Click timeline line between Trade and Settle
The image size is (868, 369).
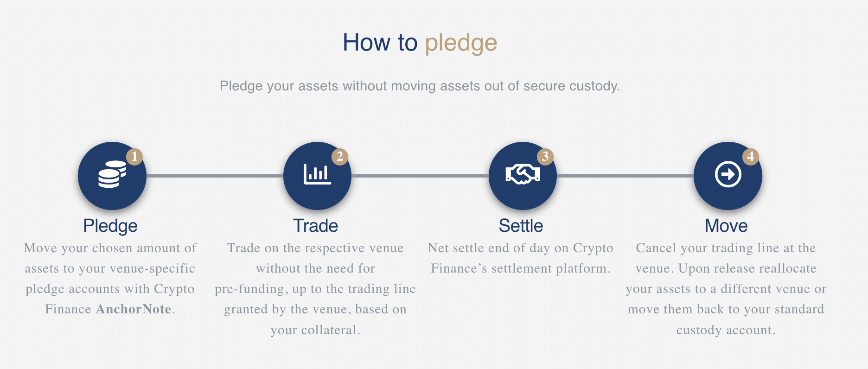pyautogui.click(x=420, y=176)
